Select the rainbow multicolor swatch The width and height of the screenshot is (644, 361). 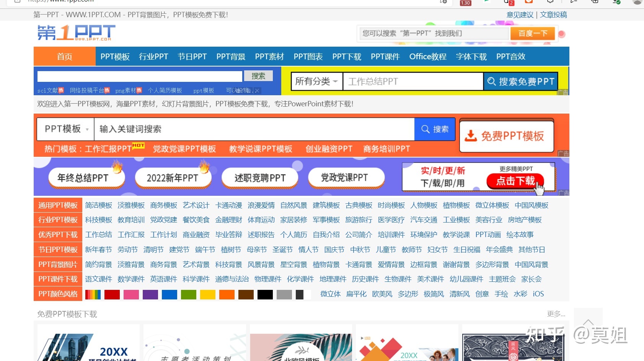click(93, 294)
